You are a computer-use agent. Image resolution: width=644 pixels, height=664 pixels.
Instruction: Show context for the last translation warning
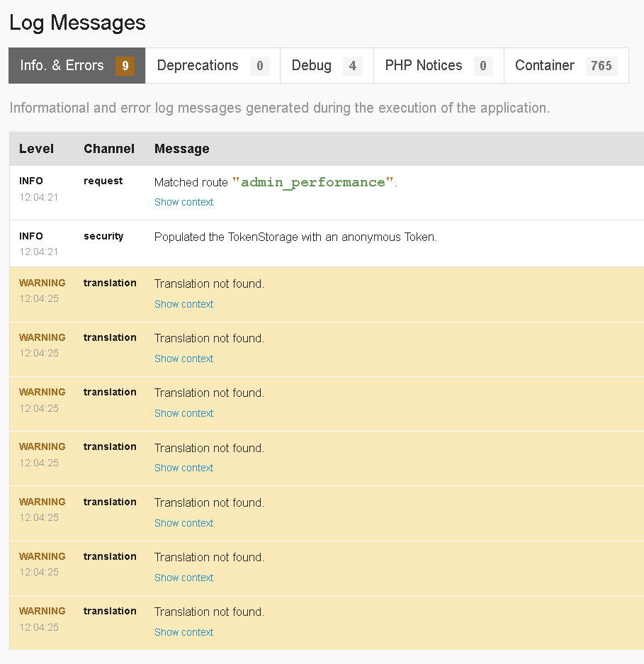point(183,632)
